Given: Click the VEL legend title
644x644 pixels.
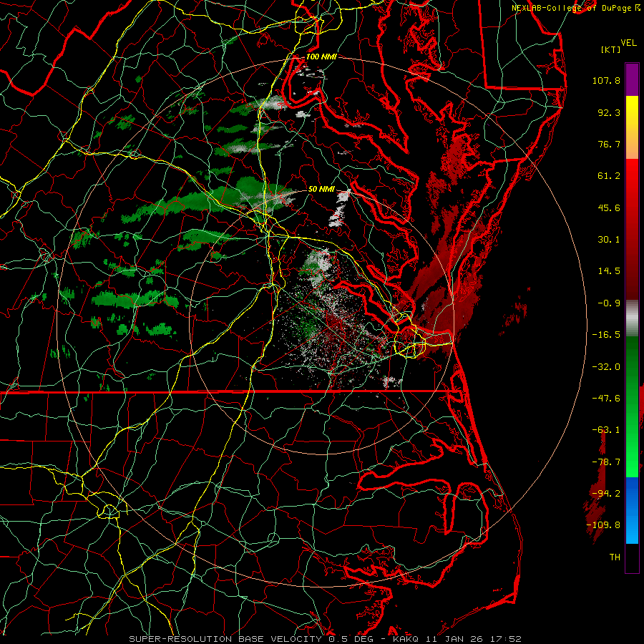Looking at the screenshot, I should (629, 43).
